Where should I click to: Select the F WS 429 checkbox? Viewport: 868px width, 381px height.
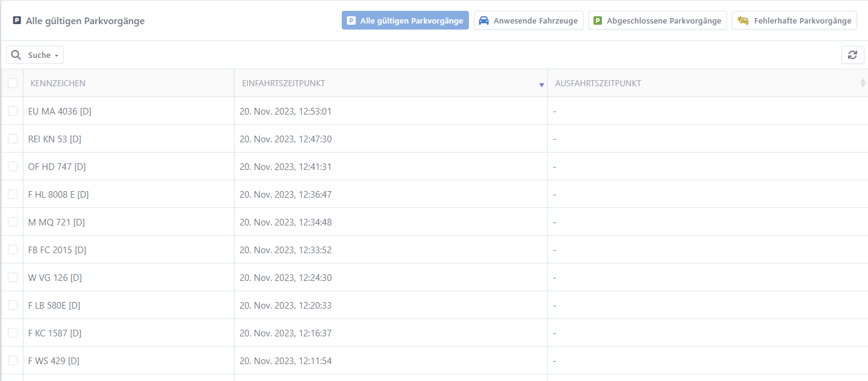click(13, 361)
